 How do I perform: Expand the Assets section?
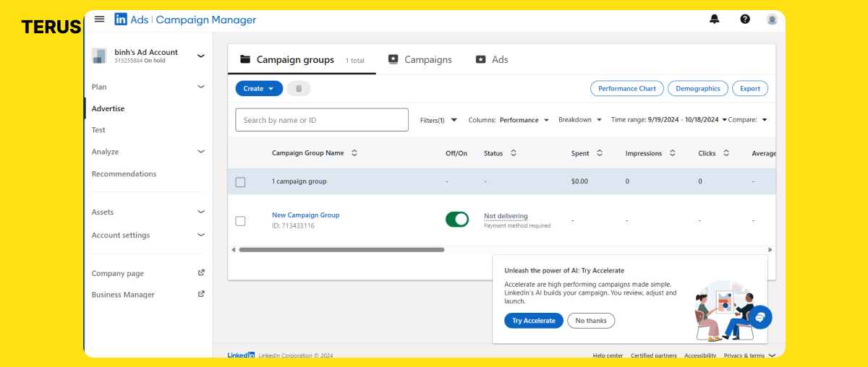coord(201,212)
